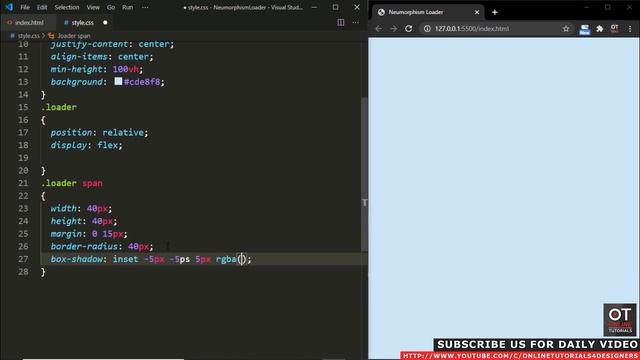This screenshot has height=360, width=640.
Task: Maximize the VS Code window
Action: pos(336,7)
